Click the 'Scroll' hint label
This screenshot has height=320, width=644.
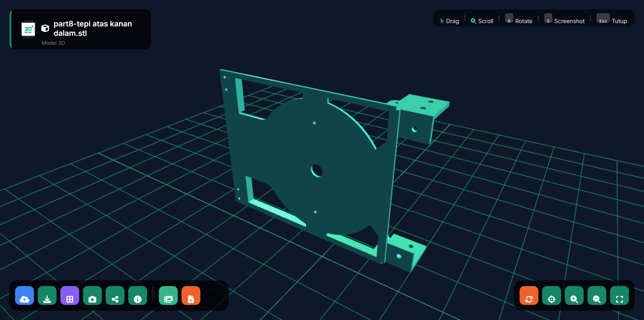point(486,21)
